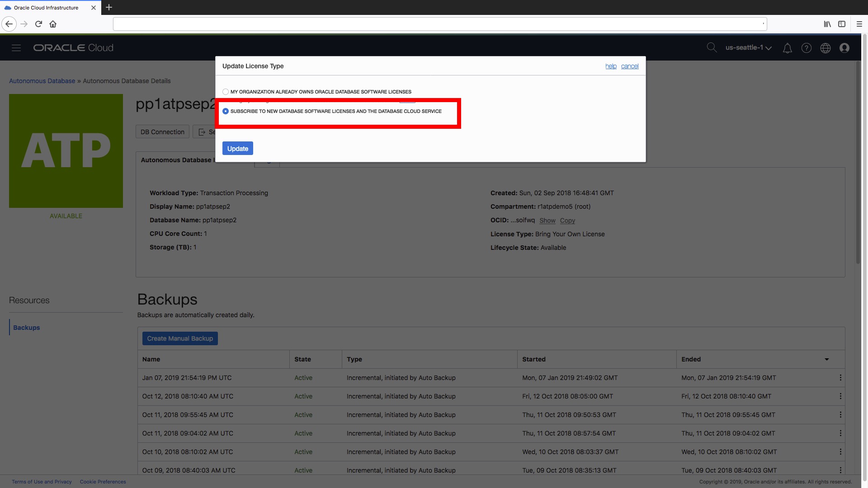Open the language globe icon
This screenshot has height=488, width=868.
coord(825,48)
